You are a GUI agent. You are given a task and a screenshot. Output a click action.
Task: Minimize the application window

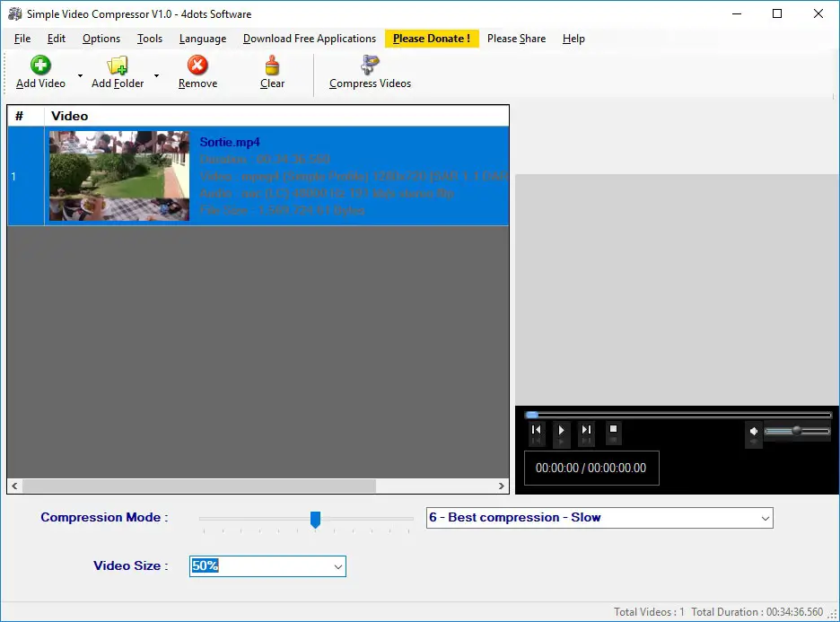(737, 14)
